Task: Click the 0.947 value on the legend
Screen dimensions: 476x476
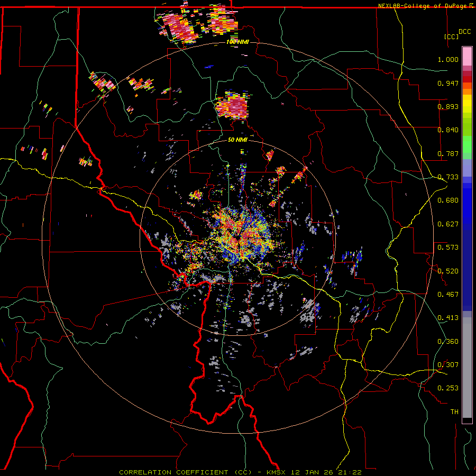Action: [x=448, y=83]
